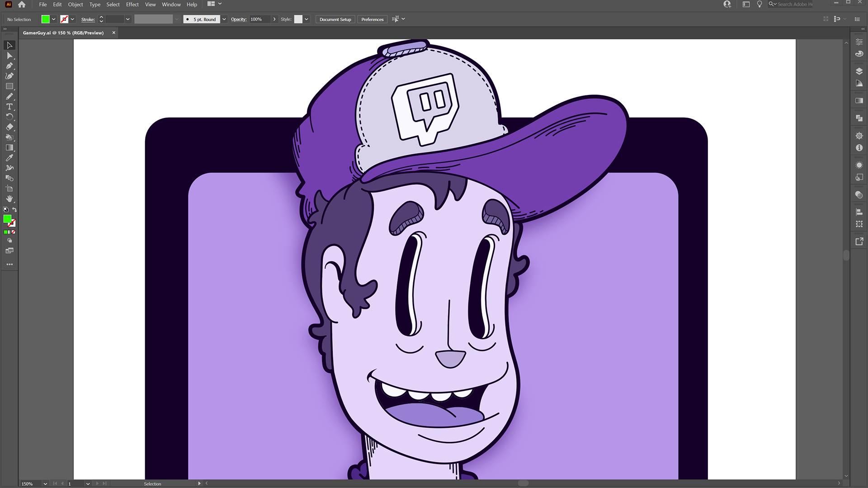Image resolution: width=868 pixels, height=488 pixels.
Task: Select the Pen tool
Action: 9,66
